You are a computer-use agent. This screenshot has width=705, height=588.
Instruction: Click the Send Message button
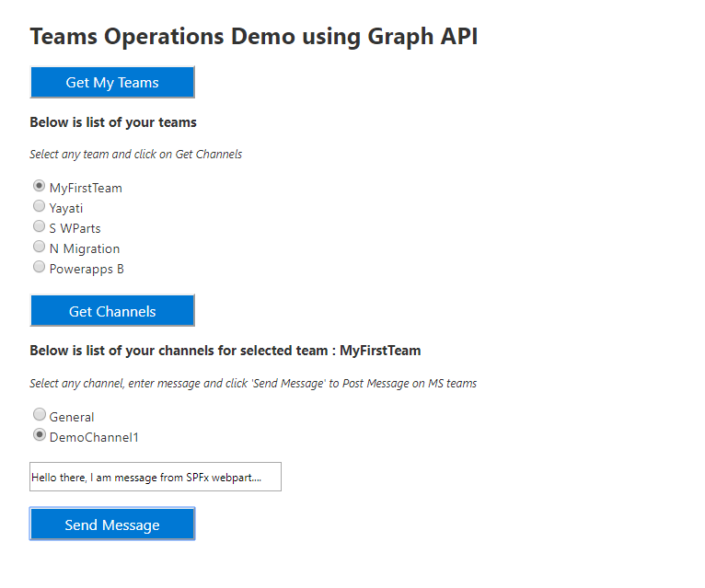click(x=112, y=525)
